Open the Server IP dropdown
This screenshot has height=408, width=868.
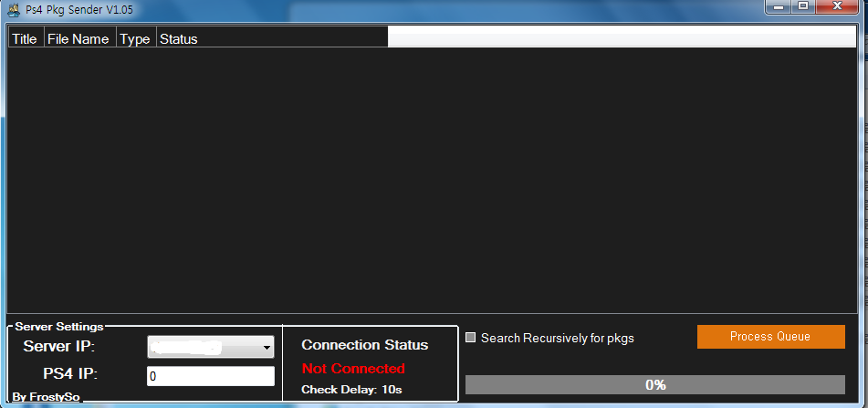point(211,347)
